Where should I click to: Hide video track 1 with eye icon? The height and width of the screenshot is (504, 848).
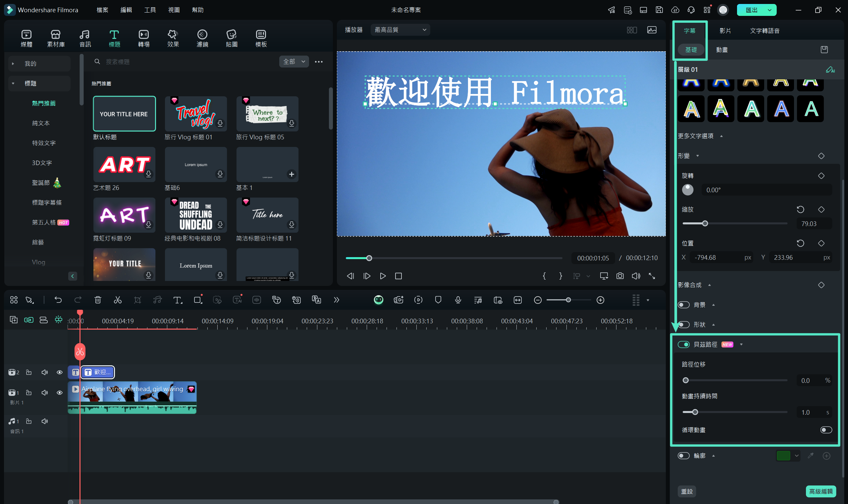(60, 392)
